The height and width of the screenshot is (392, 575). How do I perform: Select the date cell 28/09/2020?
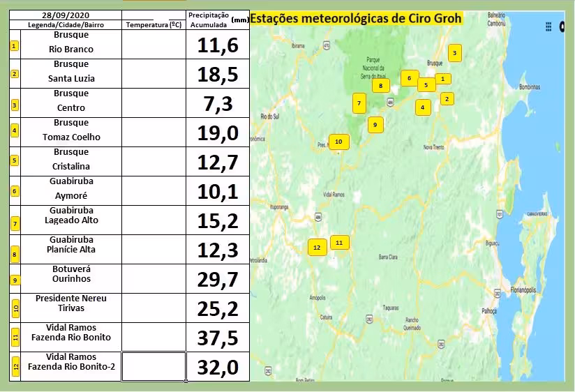pyautogui.click(x=65, y=15)
